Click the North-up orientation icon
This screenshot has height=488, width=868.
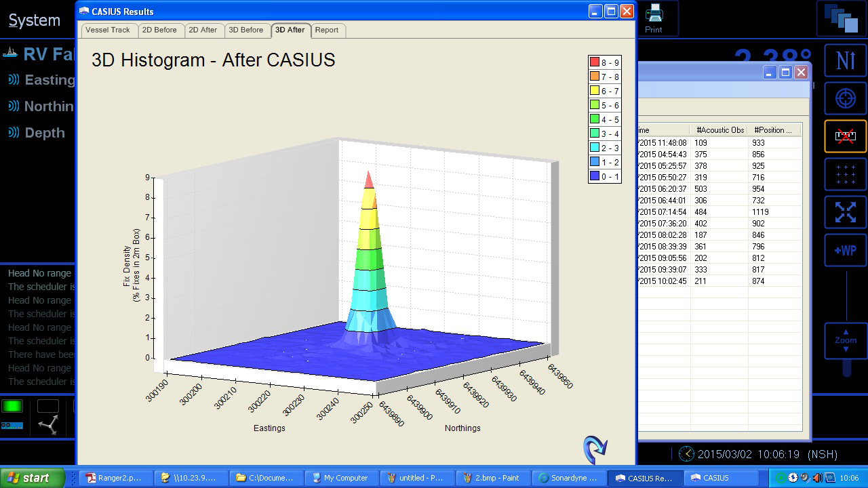click(x=845, y=60)
